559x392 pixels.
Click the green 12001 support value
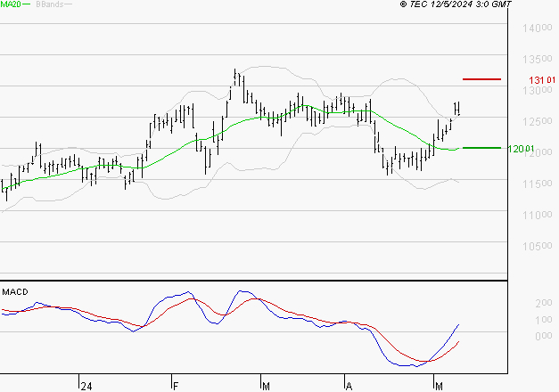click(x=521, y=149)
